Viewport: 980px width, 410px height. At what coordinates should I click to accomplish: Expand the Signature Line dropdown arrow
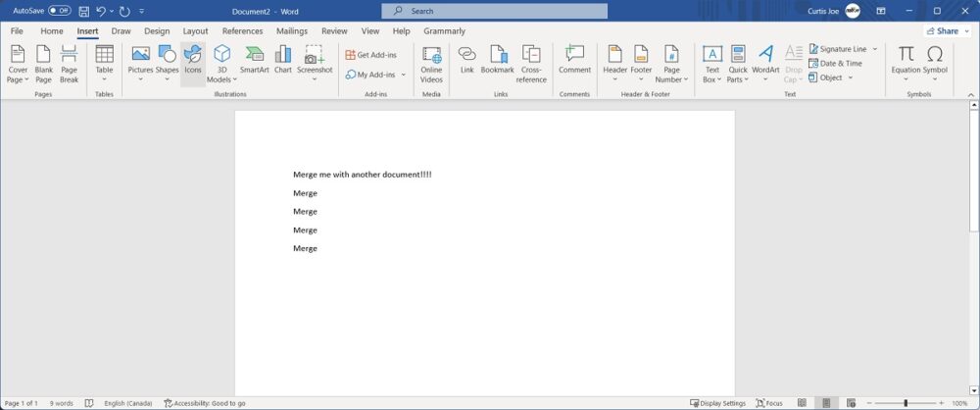[874, 49]
